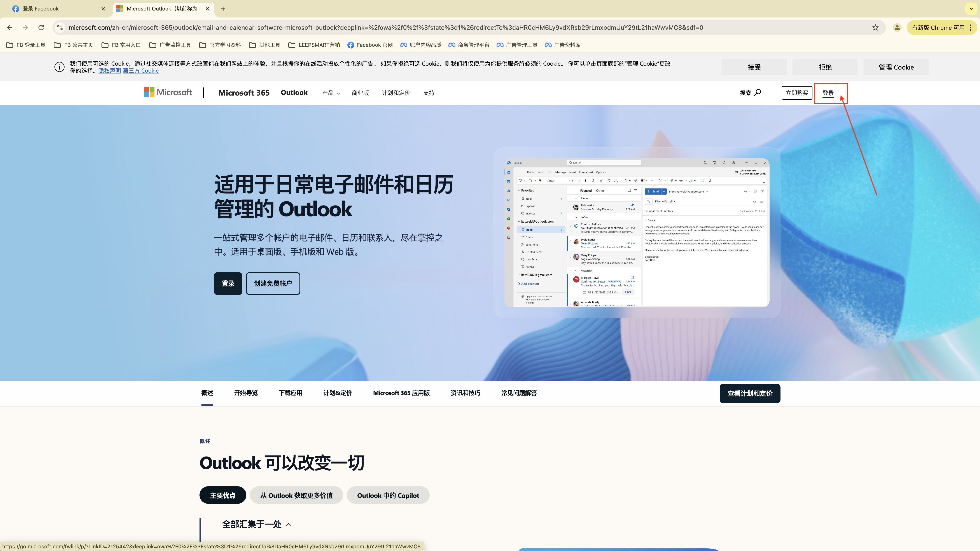Image resolution: width=980 pixels, height=551 pixels.
Task: Click the Outlook header link
Action: [x=294, y=92]
